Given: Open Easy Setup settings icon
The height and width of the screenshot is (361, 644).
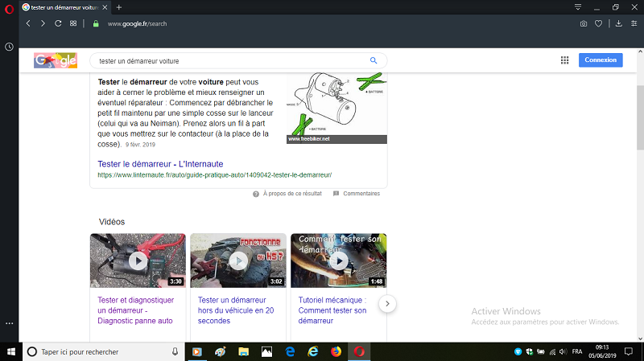Looking at the screenshot, I should pos(634,23).
